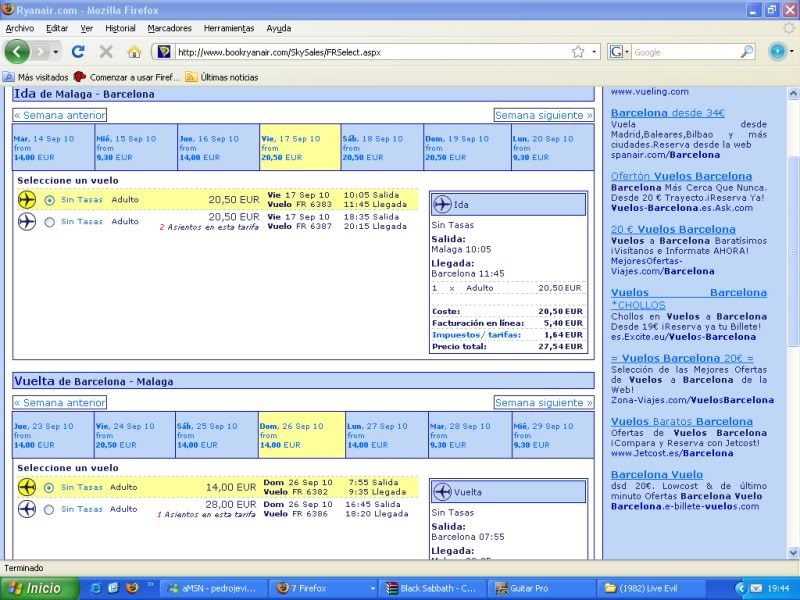Image resolution: width=800 pixels, height=600 pixels.
Task: Open Comenzar a usar Firefox bookmark
Action: click(127, 77)
